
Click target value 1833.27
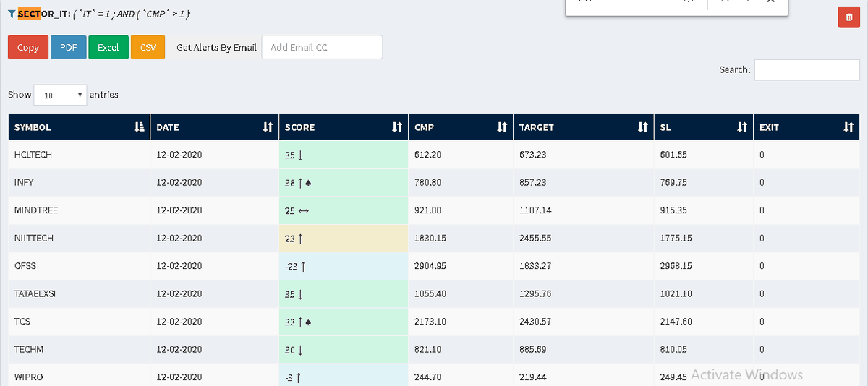[x=535, y=266]
